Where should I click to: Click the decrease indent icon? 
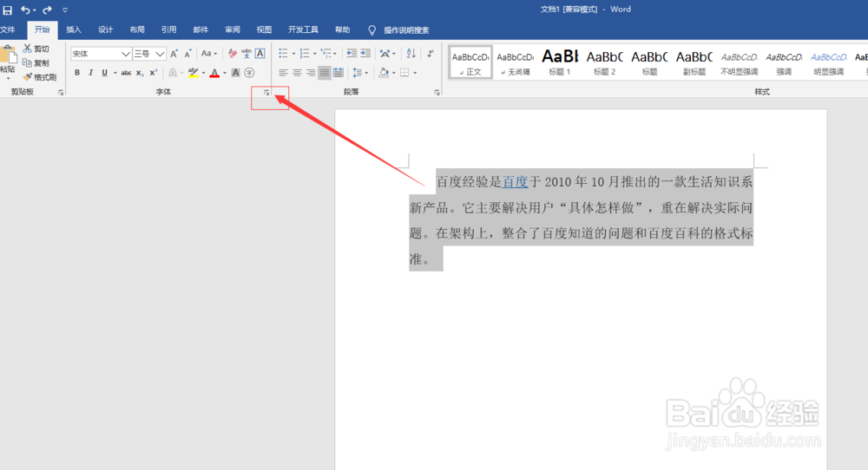coord(352,54)
